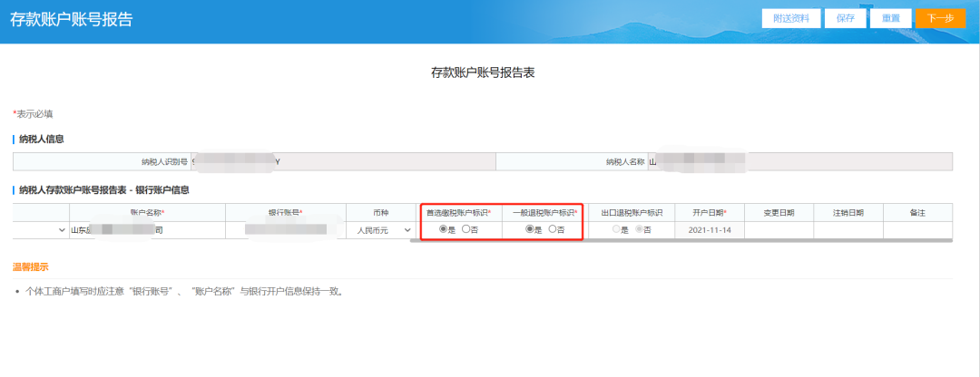The height and width of the screenshot is (377, 980).
Task: Select 否 for 一般退税账户标识
Action: coord(552,229)
